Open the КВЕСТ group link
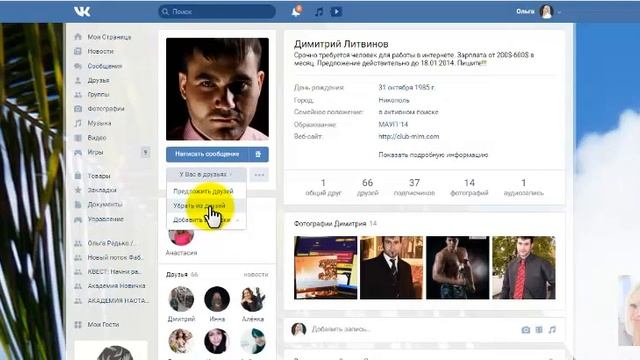 click(x=114, y=271)
